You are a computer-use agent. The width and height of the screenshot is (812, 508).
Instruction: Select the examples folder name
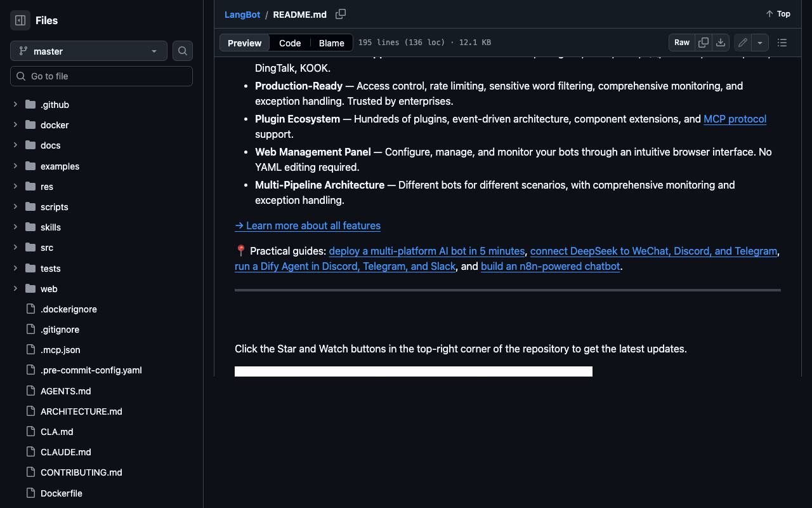[x=60, y=166]
